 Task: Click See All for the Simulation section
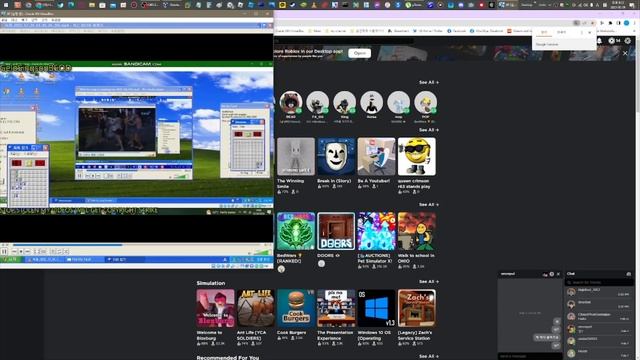coord(429,282)
